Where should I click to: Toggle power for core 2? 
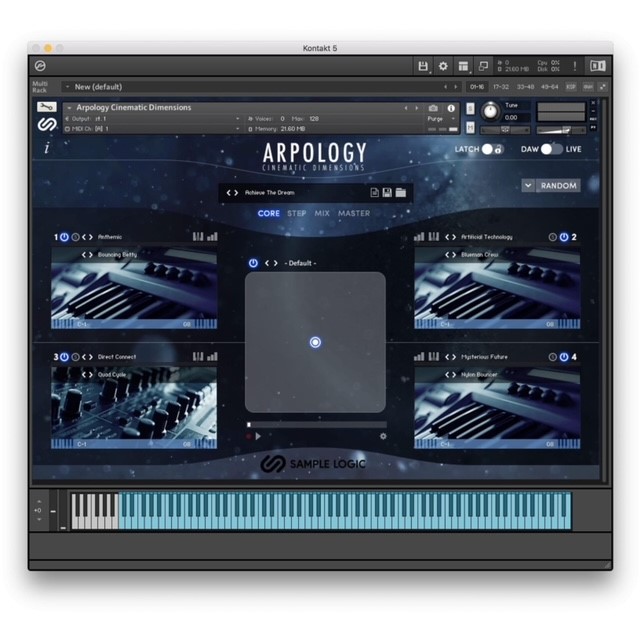(564, 237)
